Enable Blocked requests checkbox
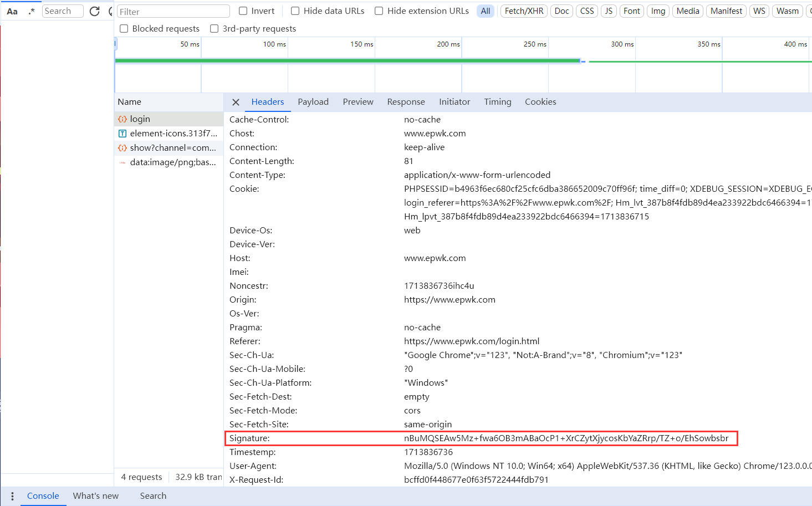 pyautogui.click(x=124, y=28)
